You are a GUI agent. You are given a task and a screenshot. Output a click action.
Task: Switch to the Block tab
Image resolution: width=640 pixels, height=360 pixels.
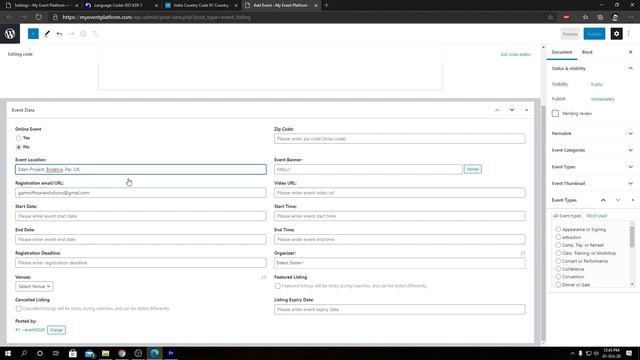587,52
